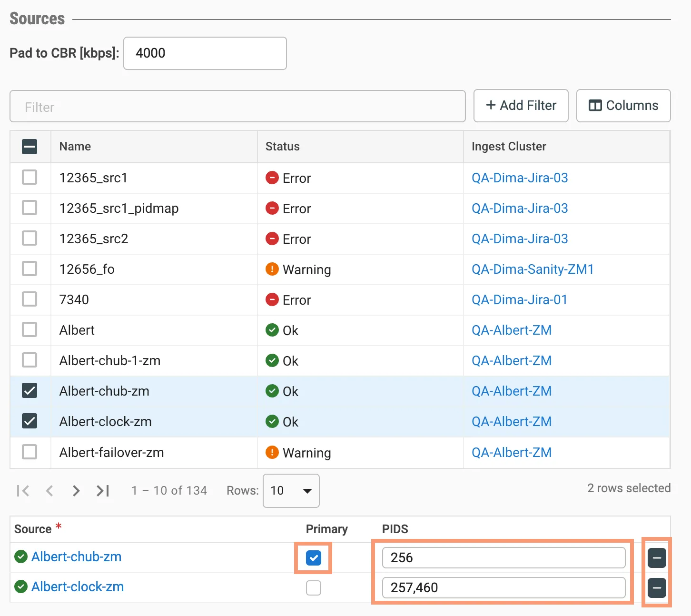Uncheck the Albert-chub-zm row checkbox
The image size is (691, 616).
30,391
